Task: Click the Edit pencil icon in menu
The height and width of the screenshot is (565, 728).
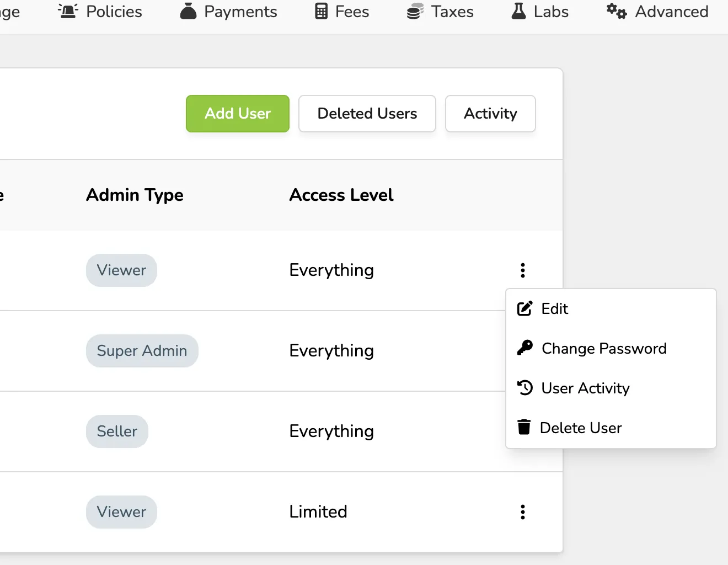Action: [524, 308]
